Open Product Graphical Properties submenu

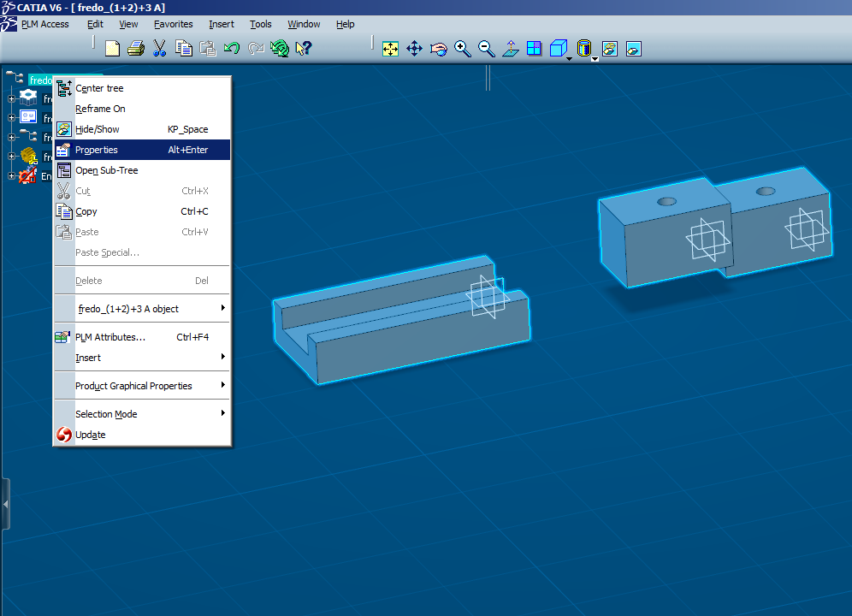pyautogui.click(x=142, y=386)
